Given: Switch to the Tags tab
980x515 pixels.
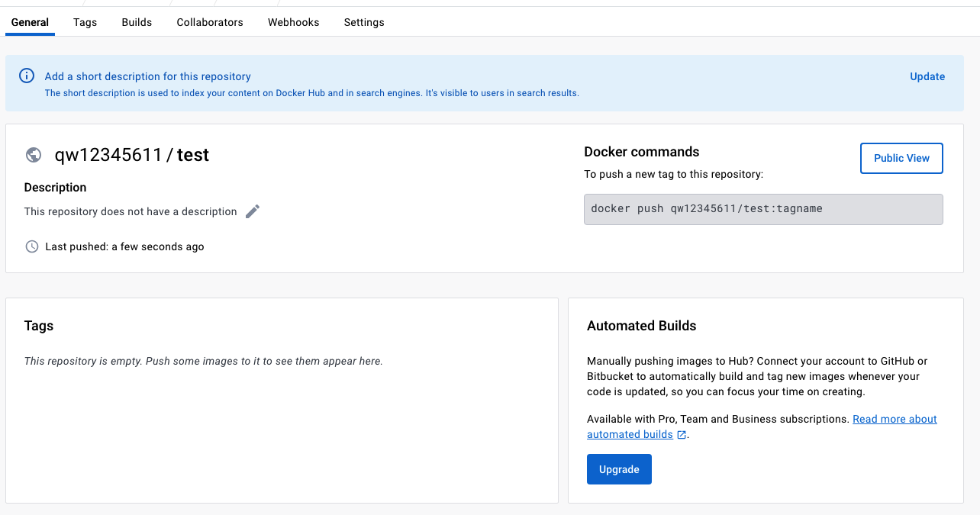Looking at the screenshot, I should 85,22.
